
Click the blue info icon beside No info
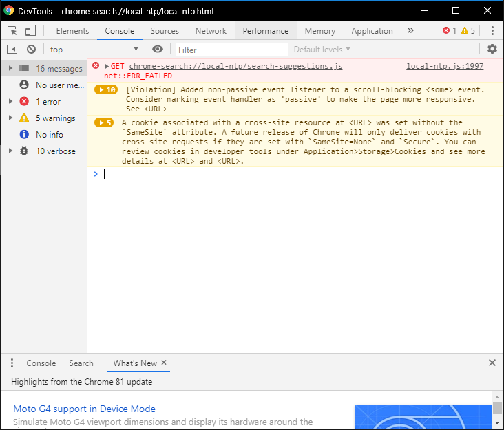coord(24,134)
